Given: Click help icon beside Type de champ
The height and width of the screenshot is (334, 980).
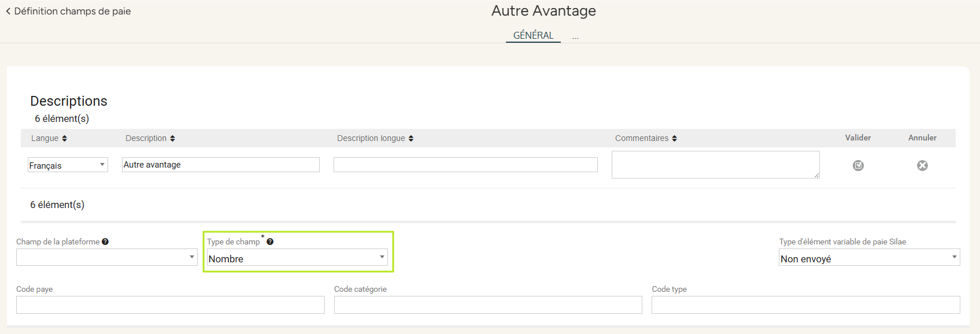Looking at the screenshot, I should point(270,242).
